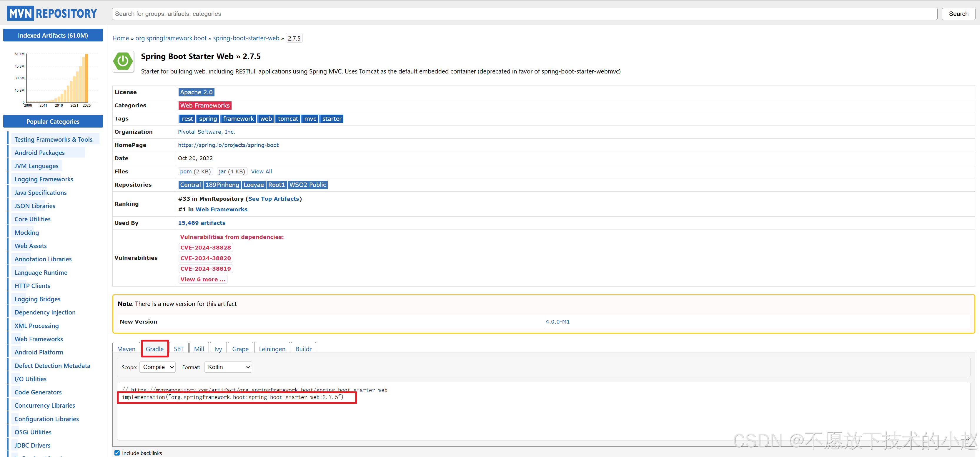
Task: Open the Root1 repository badge
Action: pyautogui.click(x=276, y=185)
